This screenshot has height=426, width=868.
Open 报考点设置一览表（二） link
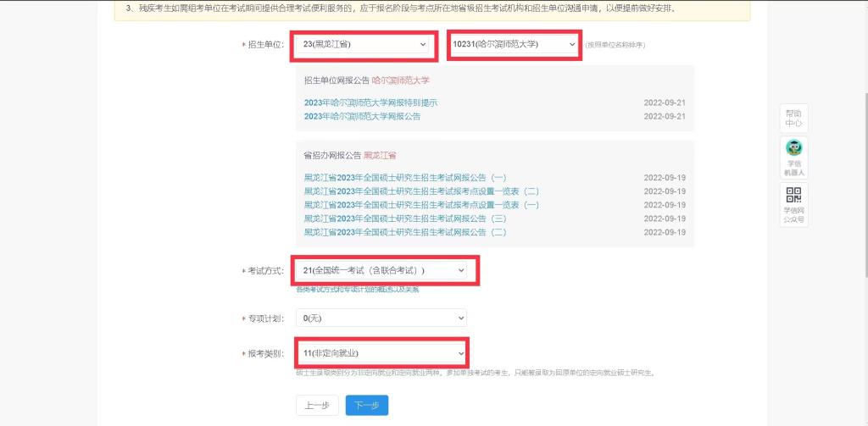pos(421,191)
